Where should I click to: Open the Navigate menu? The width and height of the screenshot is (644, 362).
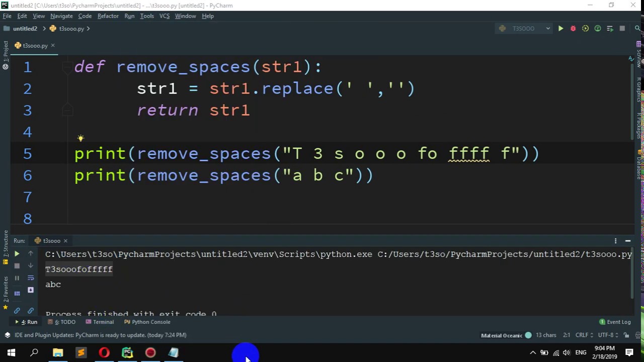click(x=61, y=16)
